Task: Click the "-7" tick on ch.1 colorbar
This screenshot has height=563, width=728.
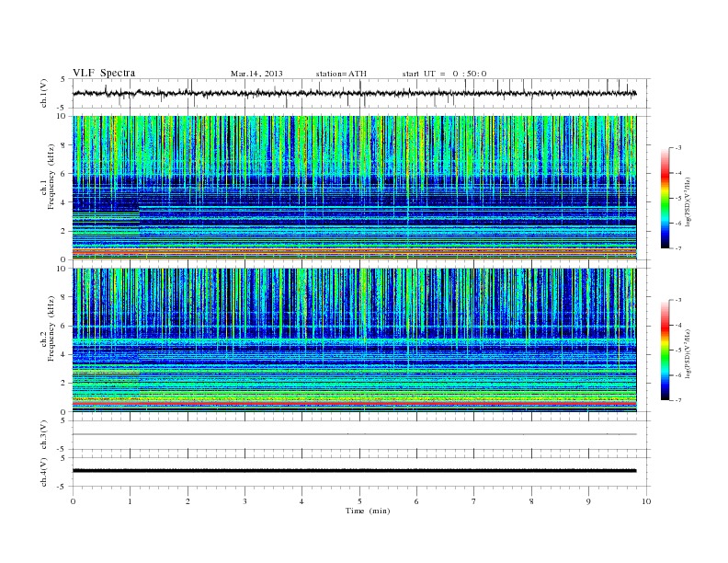Action: pos(678,248)
